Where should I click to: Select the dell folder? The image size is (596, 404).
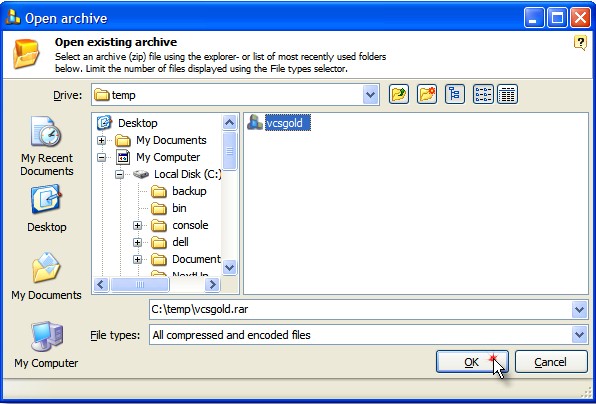[180, 242]
